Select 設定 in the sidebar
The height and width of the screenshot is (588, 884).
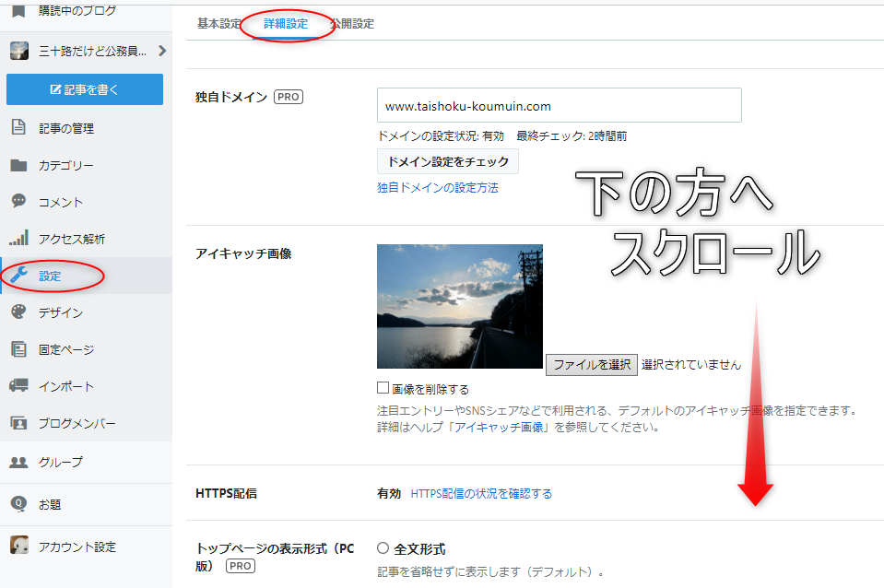[50, 276]
